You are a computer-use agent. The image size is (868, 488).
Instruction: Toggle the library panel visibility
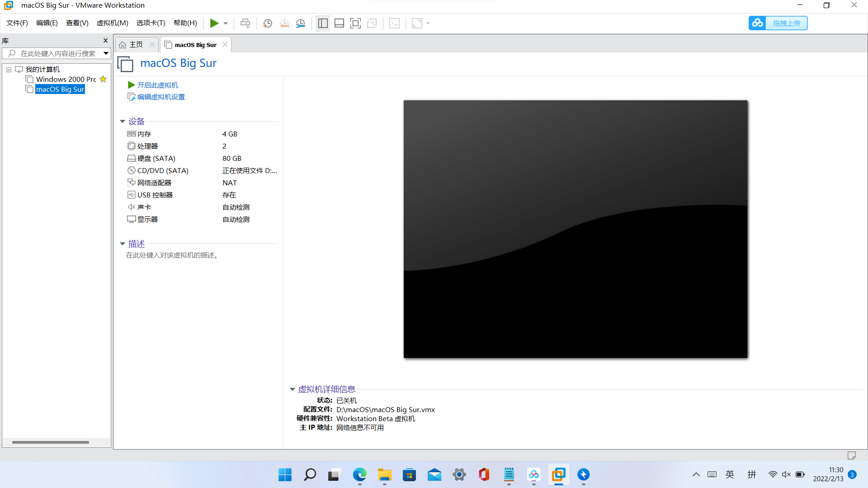[323, 23]
